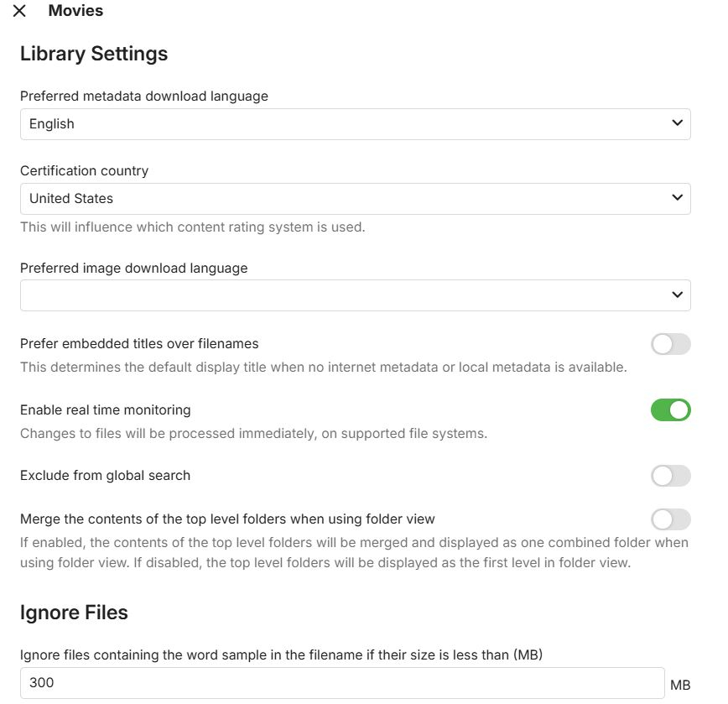Turn on Exclude from global search switch
The width and height of the screenshot is (728, 704).
[x=670, y=476]
